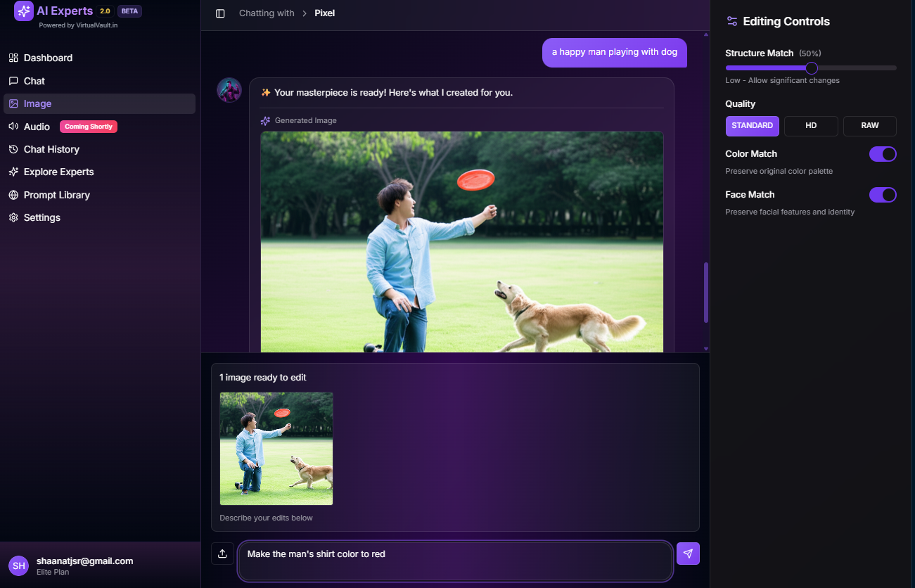Select STANDARD quality option
The height and width of the screenshot is (588, 915).
coord(752,126)
